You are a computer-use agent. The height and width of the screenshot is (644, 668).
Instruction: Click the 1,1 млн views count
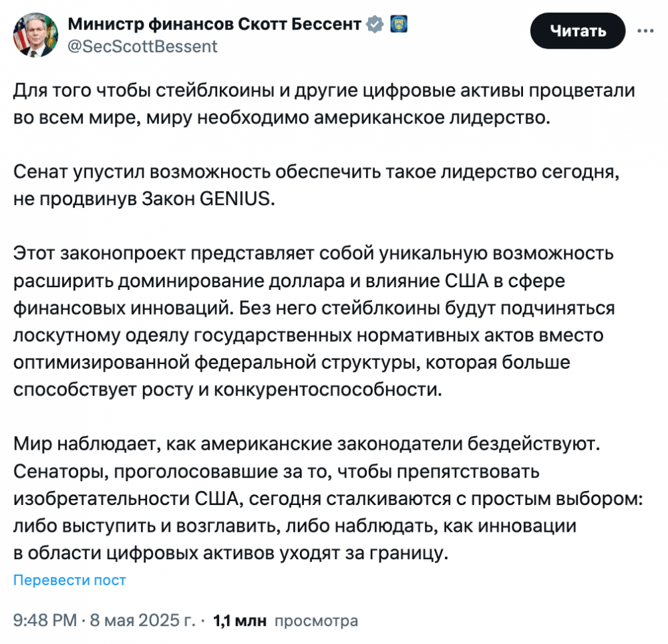pyautogui.click(x=240, y=621)
